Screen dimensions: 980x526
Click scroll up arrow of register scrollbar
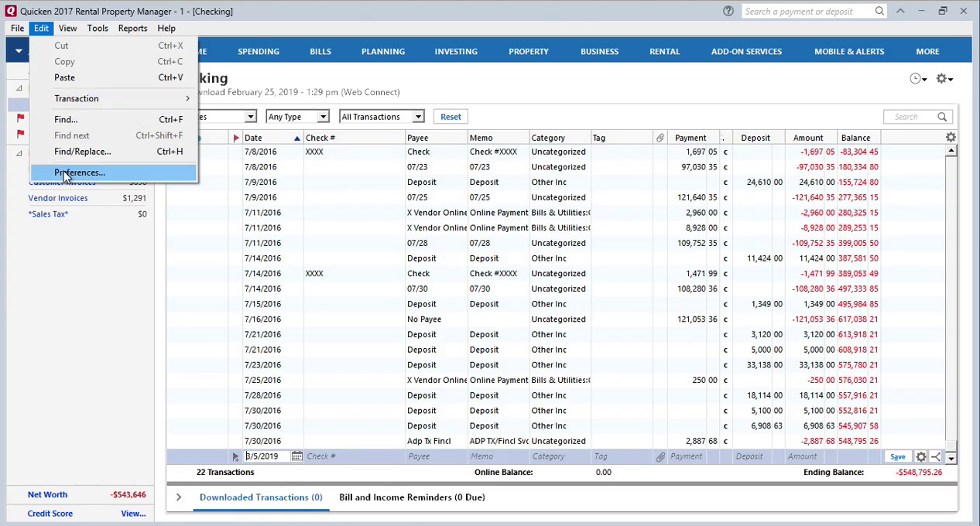coord(951,151)
